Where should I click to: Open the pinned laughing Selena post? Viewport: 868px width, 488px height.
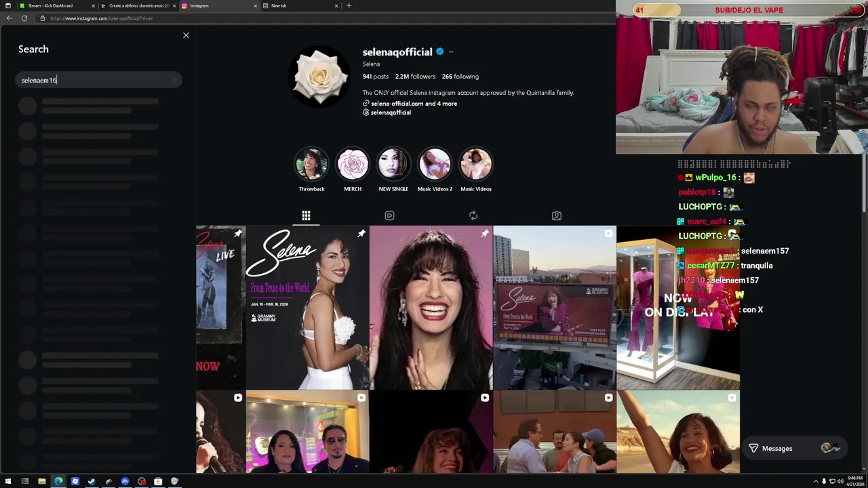click(x=431, y=308)
